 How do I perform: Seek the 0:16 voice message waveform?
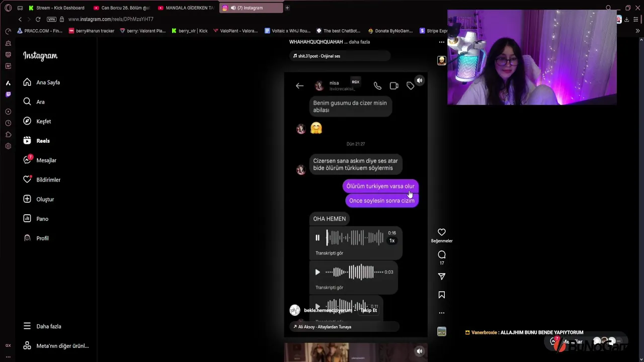coord(355,238)
